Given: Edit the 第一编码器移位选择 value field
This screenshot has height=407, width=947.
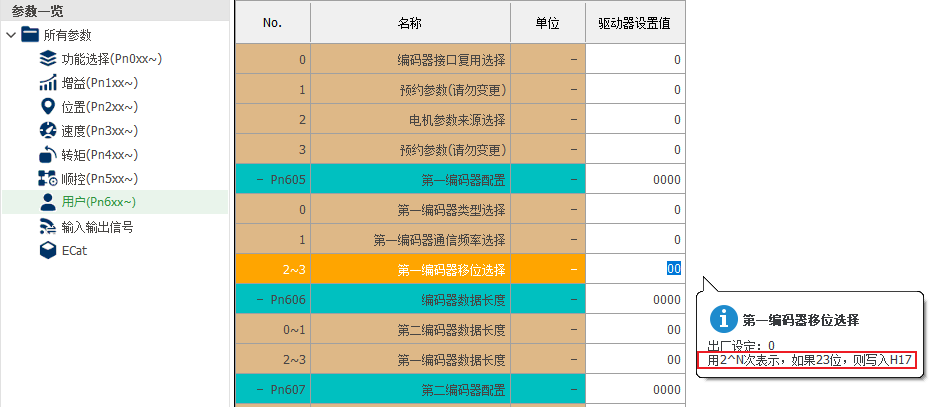Looking at the screenshot, I should tap(634, 269).
